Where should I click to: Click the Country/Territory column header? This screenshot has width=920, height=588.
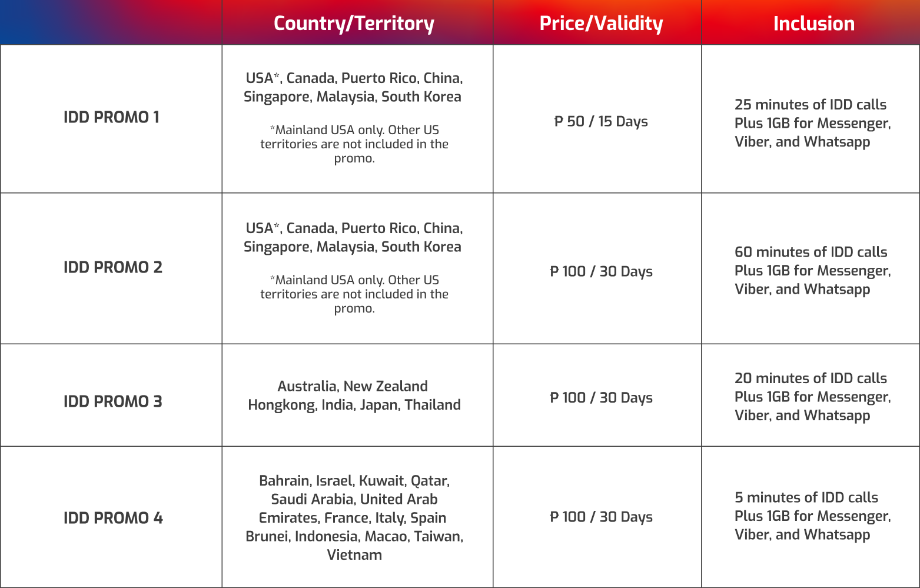(x=354, y=24)
